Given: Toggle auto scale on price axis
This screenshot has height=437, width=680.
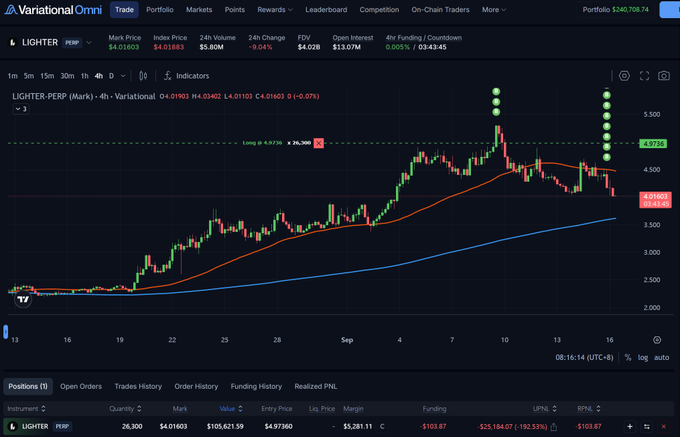Looking at the screenshot, I should [661, 358].
